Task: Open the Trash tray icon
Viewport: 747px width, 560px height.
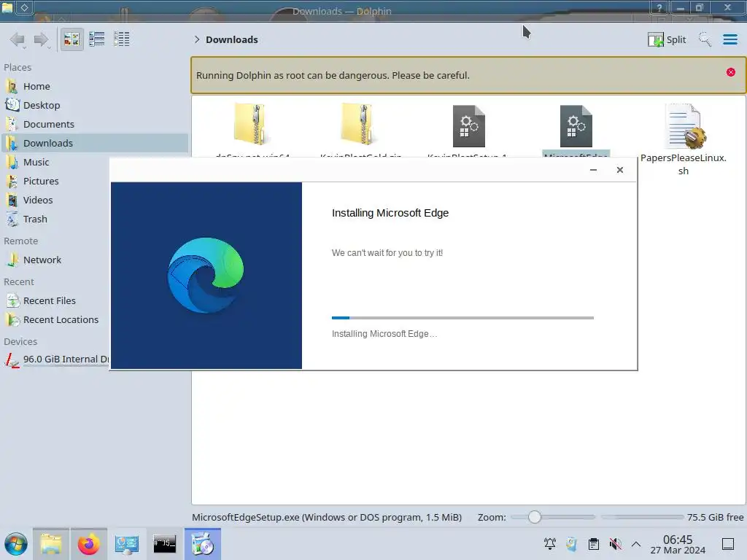Action: [x=572, y=544]
